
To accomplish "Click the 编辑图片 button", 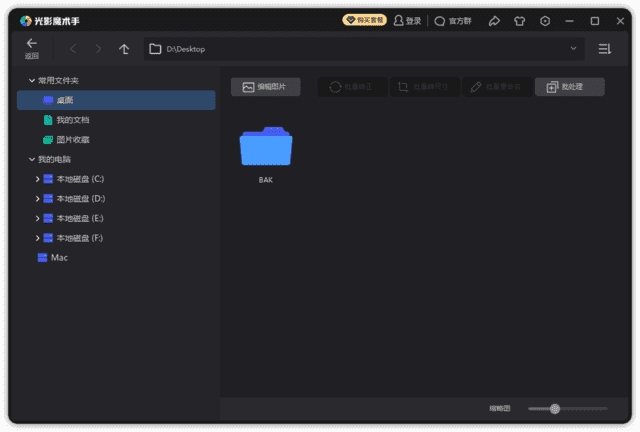I will tap(265, 87).
